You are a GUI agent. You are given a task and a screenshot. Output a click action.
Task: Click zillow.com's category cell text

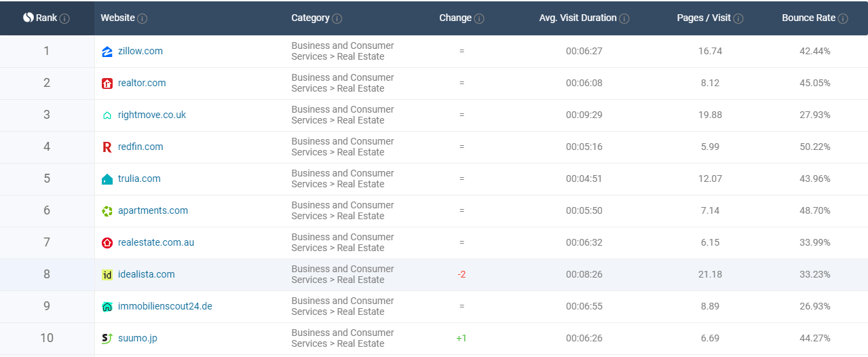click(343, 51)
